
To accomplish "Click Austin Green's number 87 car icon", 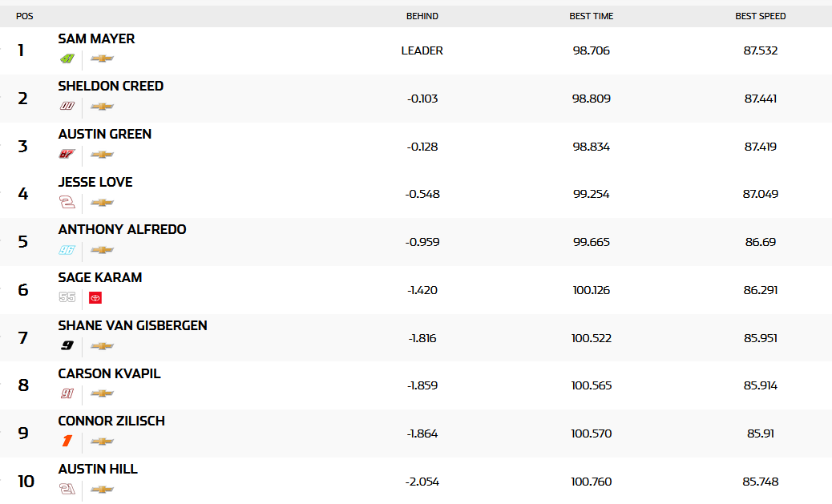I will click(67, 154).
